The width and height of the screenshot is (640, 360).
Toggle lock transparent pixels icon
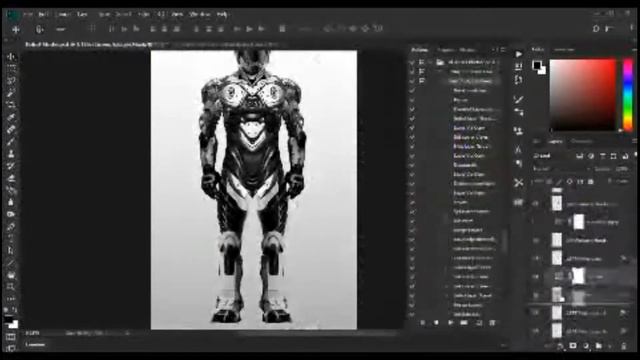click(549, 182)
